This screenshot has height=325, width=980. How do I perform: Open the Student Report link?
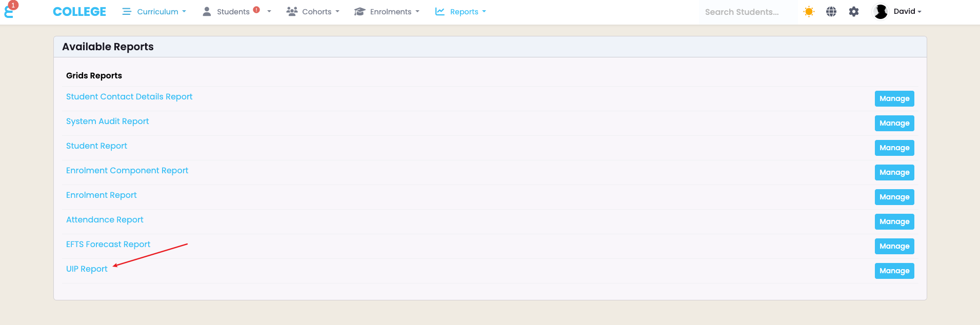(96, 146)
